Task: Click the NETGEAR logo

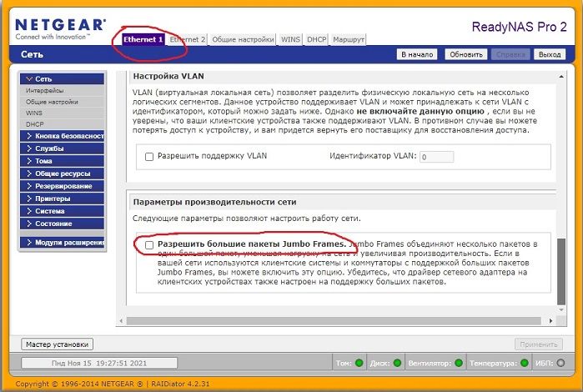Action: tap(60, 29)
